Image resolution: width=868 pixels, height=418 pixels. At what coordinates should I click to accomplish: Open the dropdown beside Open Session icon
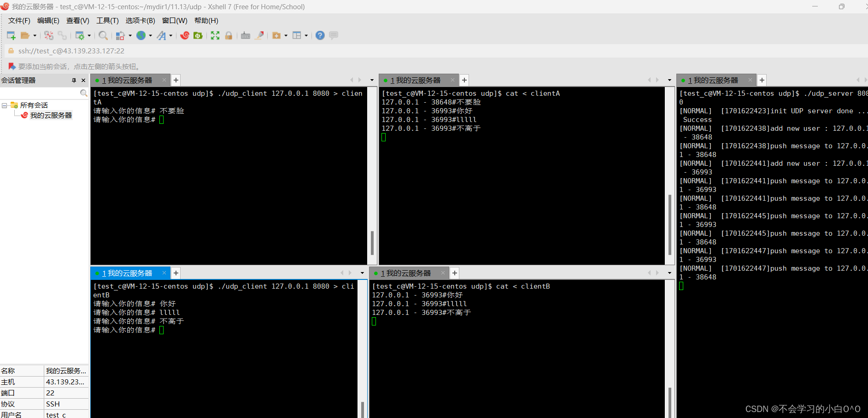tap(35, 35)
